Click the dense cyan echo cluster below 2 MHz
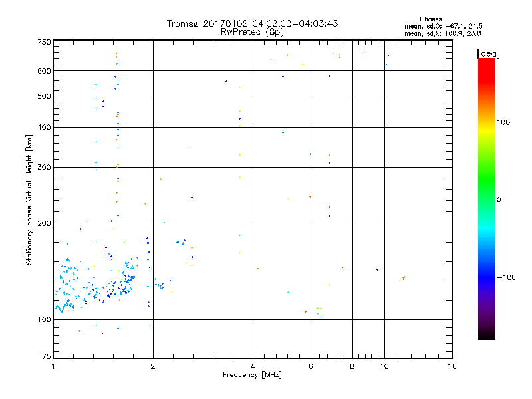 coord(96,285)
